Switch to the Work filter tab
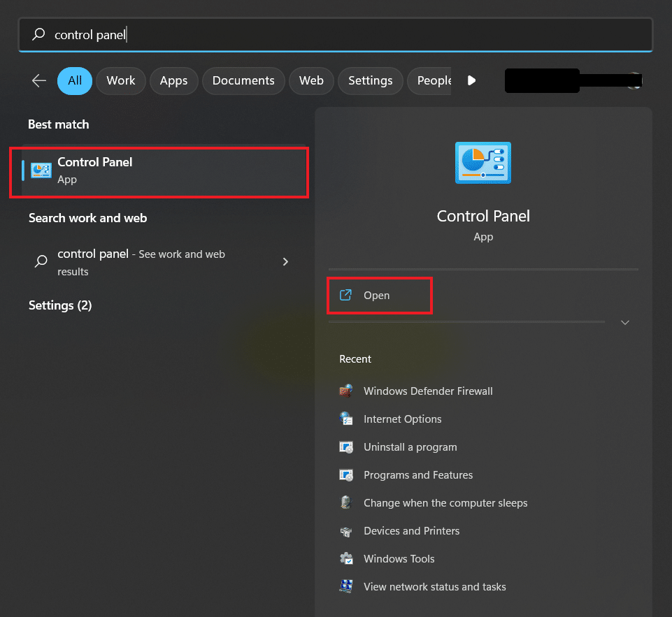The width and height of the screenshot is (672, 617). pyautogui.click(x=121, y=81)
